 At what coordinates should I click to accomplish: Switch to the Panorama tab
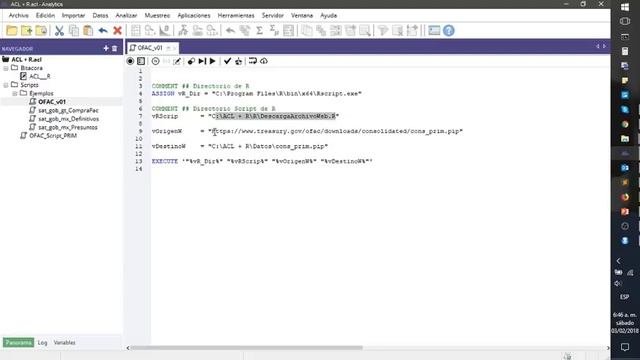click(x=18, y=342)
